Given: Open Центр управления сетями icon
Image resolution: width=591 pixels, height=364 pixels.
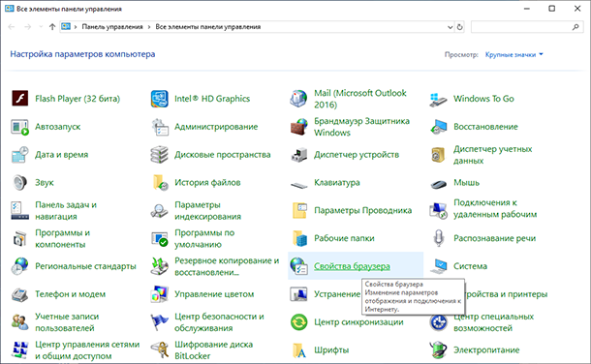Looking at the screenshot, I should tap(20, 350).
